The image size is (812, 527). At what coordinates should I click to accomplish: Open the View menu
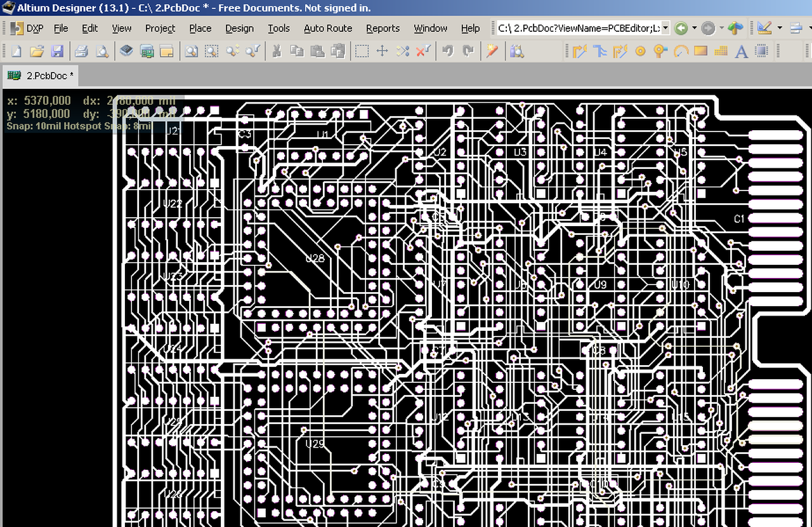[122, 29]
